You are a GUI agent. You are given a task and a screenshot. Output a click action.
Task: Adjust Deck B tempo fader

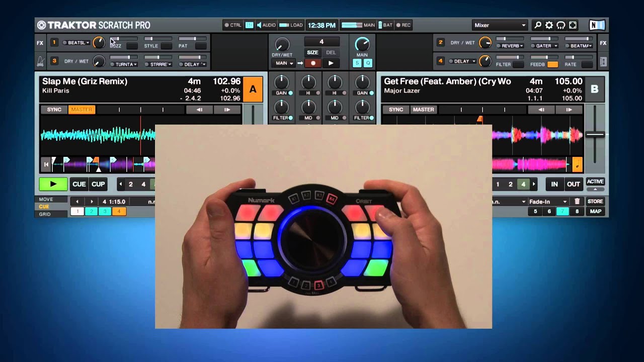595,134
